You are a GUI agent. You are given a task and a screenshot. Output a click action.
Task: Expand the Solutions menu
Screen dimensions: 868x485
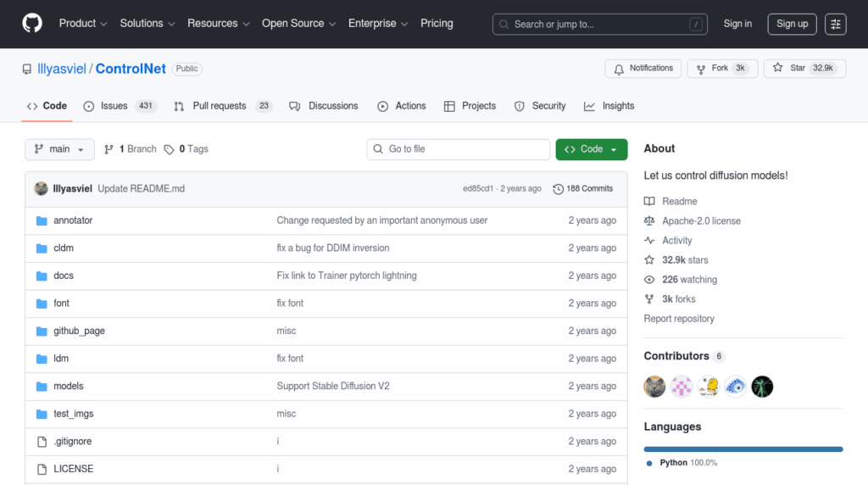[x=147, y=23]
